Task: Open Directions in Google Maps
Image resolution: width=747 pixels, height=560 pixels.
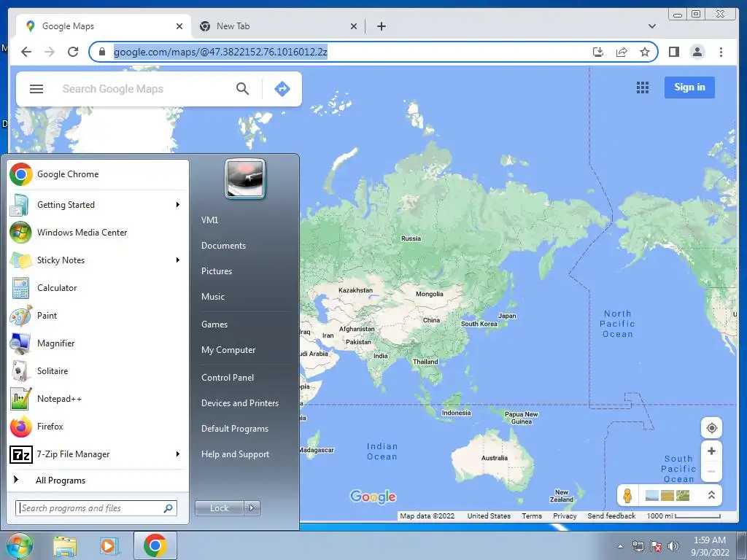Action: click(282, 88)
